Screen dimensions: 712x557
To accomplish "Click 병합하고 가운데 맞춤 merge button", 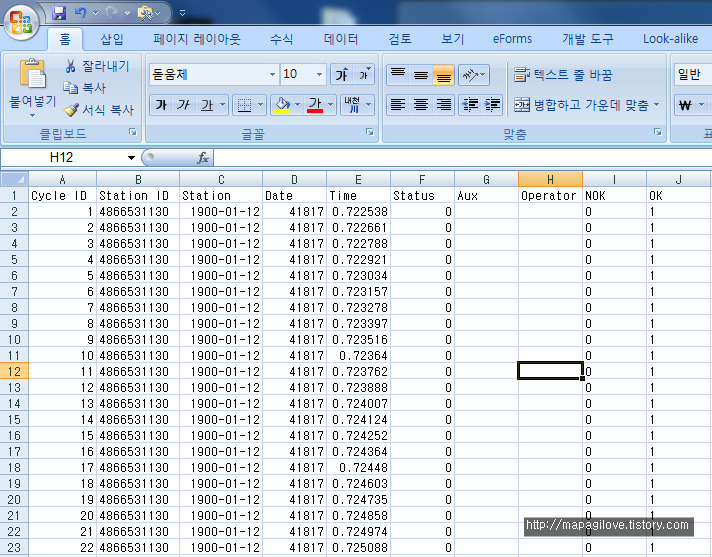I will point(581,105).
